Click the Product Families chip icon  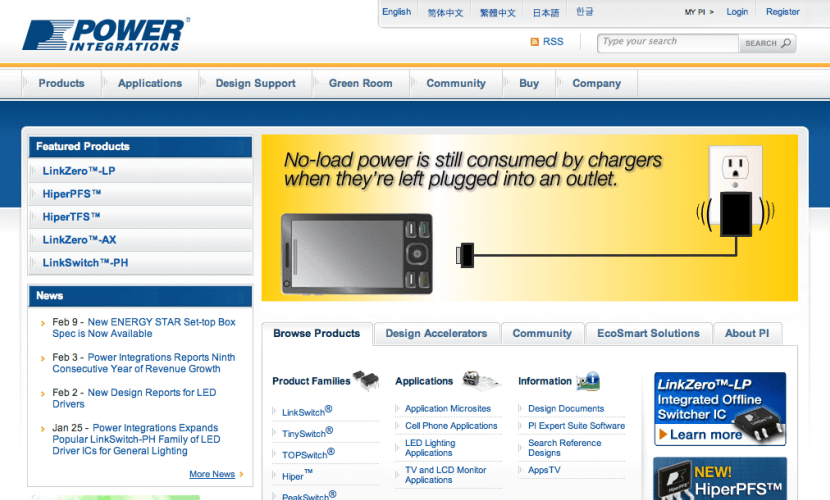366,380
